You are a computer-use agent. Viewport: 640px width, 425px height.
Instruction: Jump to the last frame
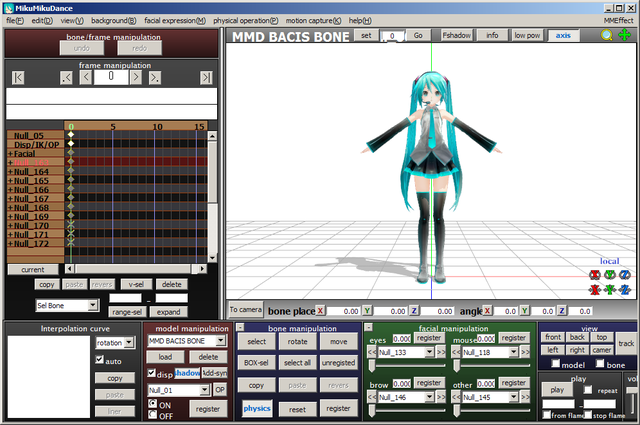point(206,78)
